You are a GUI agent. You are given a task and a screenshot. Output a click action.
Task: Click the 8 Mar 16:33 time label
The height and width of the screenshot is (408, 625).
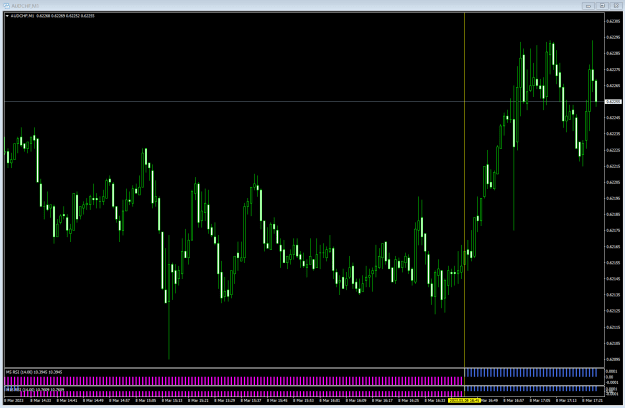point(435,400)
